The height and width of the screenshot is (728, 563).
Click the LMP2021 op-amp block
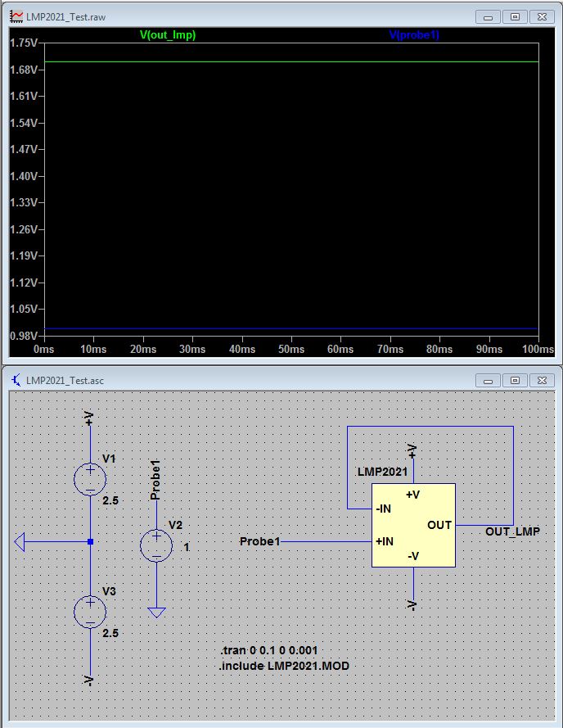pos(413,525)
